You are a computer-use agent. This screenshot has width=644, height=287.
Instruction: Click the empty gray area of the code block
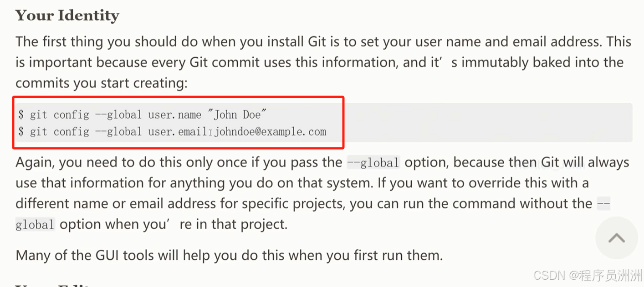click(x=487, y=123)
